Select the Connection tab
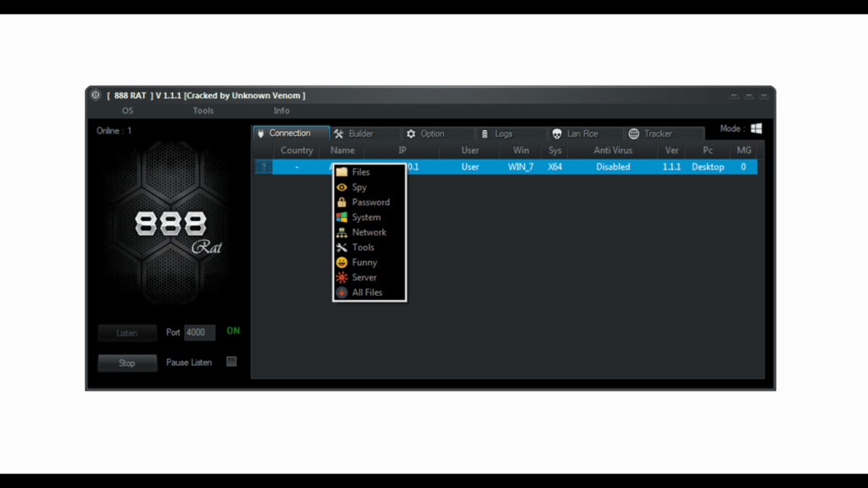The image size is (868, 488). [292, 133]
